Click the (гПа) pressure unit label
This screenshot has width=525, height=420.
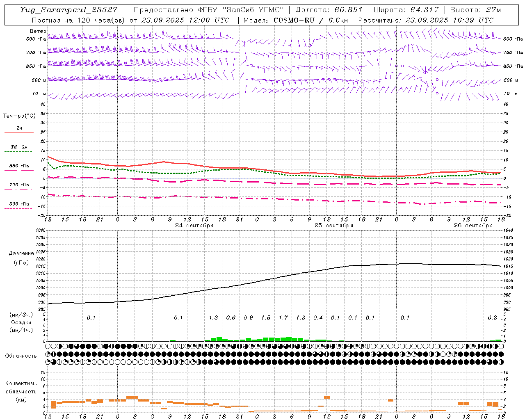(21, 263)
